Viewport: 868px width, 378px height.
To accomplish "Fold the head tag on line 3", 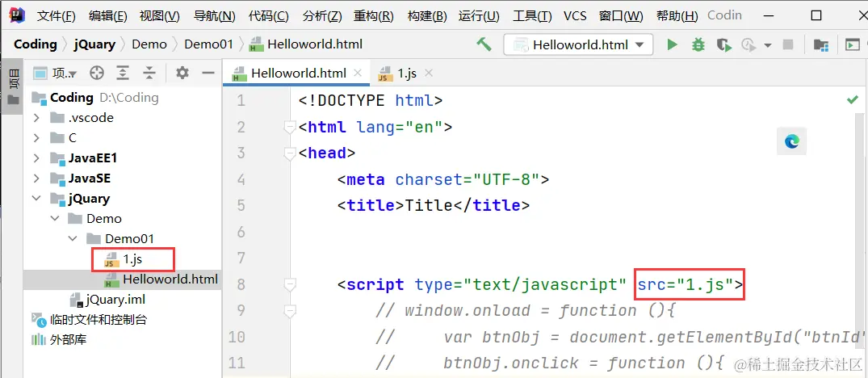I will click(289, 153).
